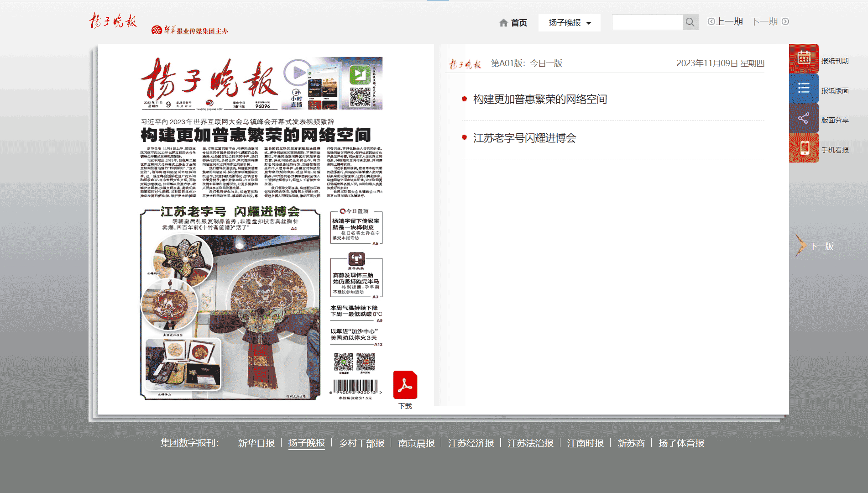Viewport: 868px width, 493px height.
Task: Click the magnifier search button
Action: point(690,22)
